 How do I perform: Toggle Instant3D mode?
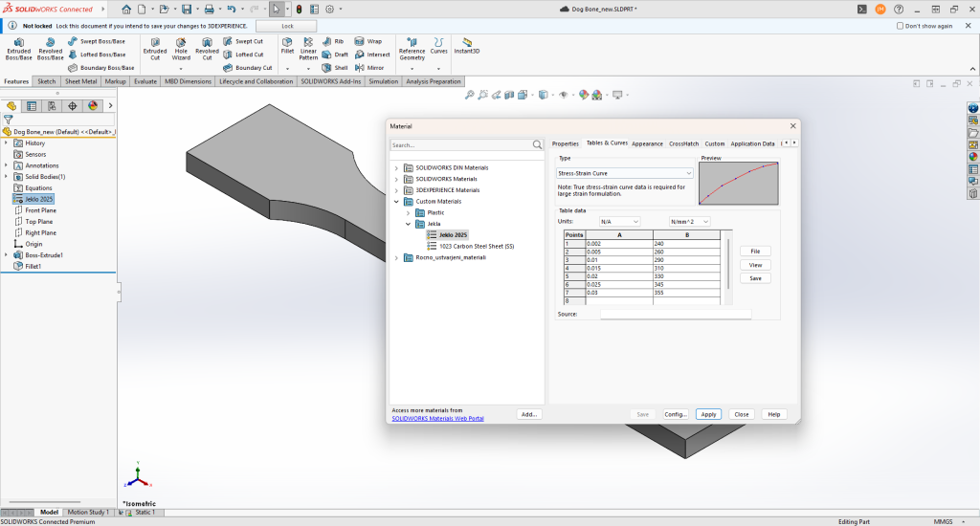pyautogui.click(x=467, y=46)
